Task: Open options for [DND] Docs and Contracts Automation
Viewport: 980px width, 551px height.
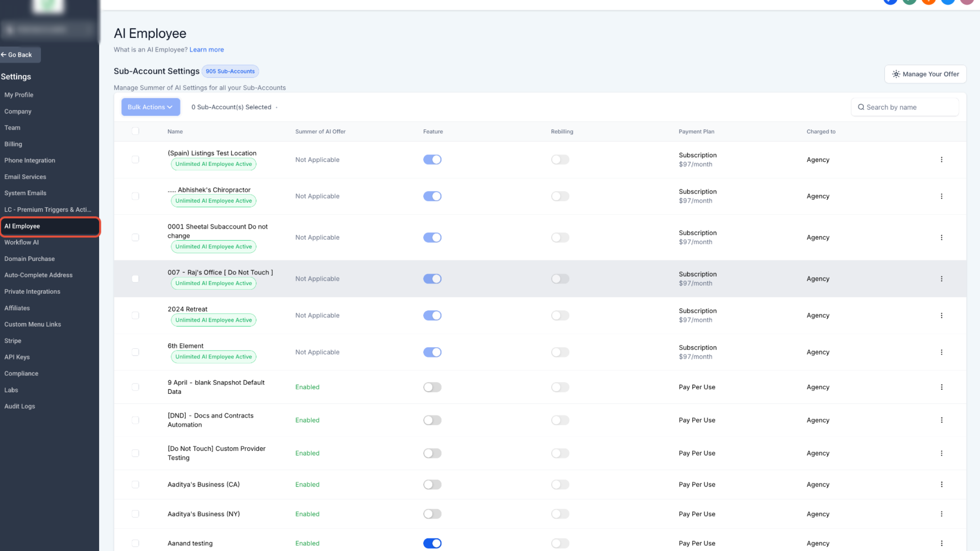Action: (941, 420)
